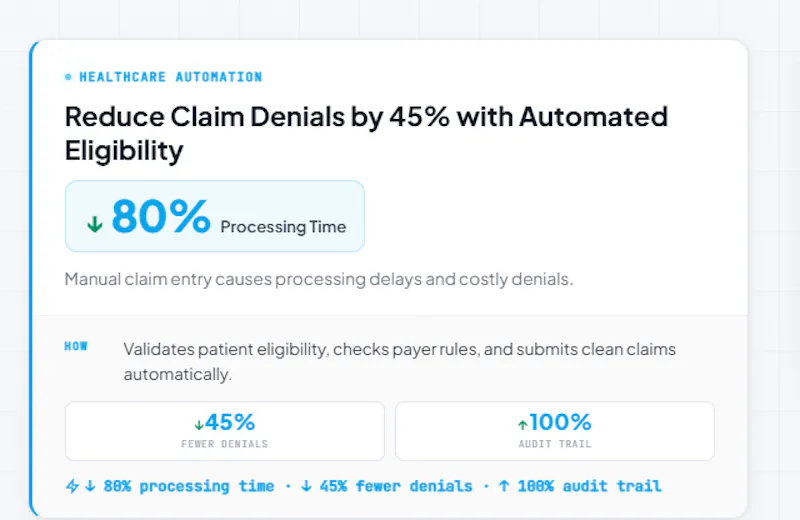
Task: Click the down arrow before 45% fewer denials
Action: pos(306,485)
